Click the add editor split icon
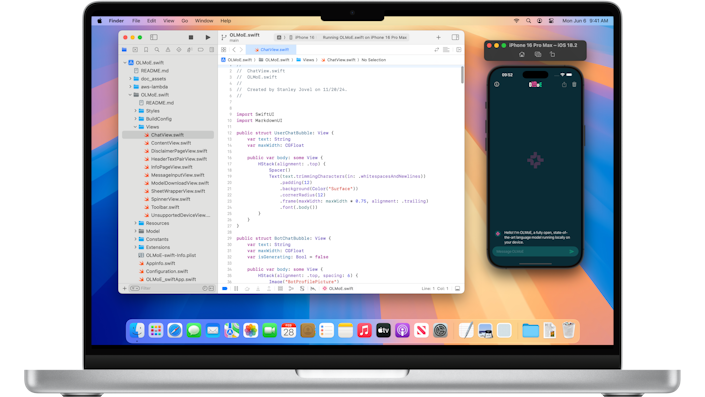 [x=458, y=50]
